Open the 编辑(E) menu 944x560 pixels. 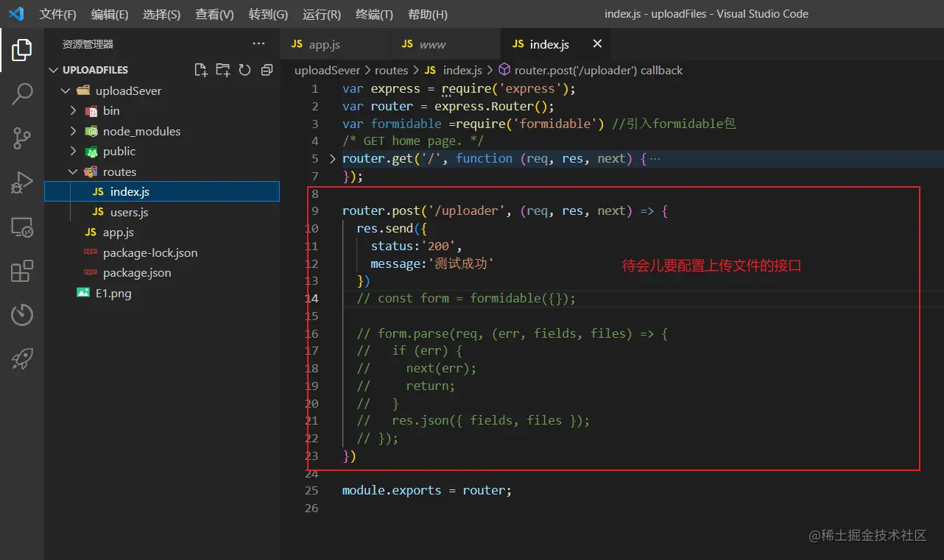click(110, 14)
